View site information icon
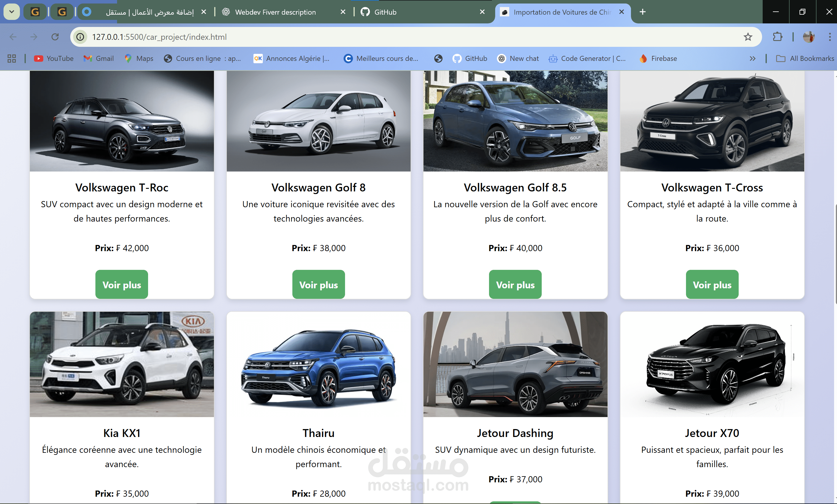Image resolution: width=837 pixels, height=504 pixels. click(x=80, y=37)
